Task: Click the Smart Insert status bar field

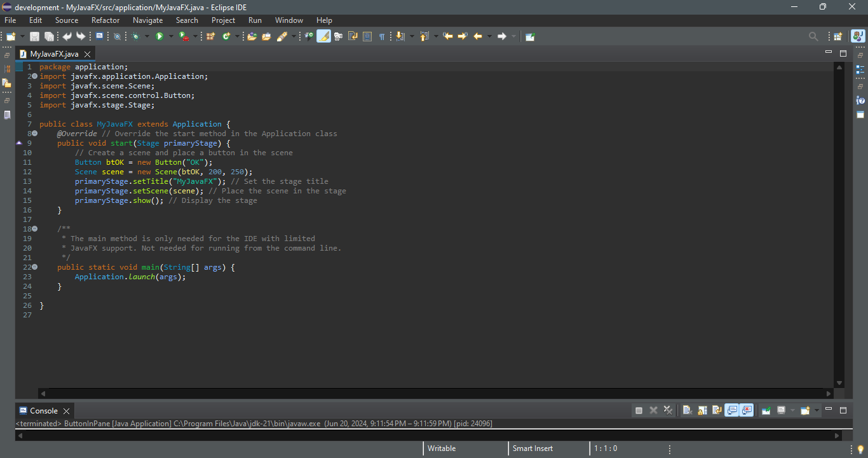Action: pos(532,448)
